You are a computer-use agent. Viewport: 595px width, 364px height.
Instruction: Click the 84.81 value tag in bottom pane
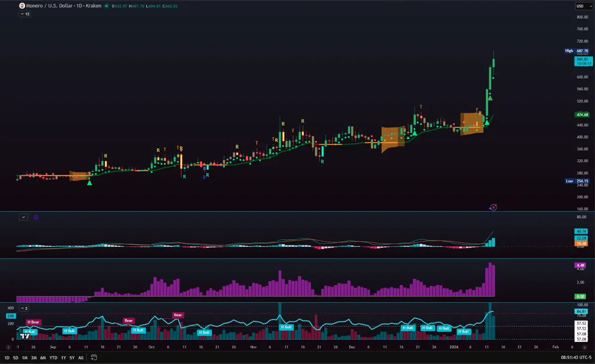[582, 311]
